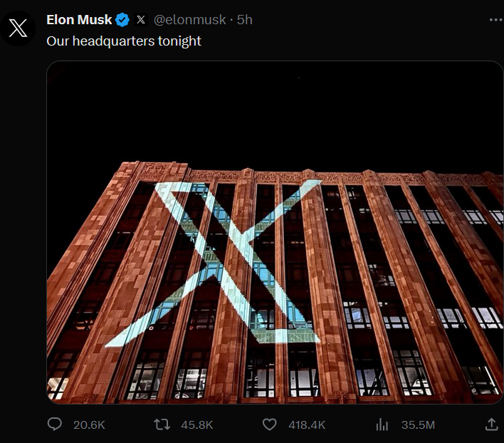Click the tweet text 'Our headquarters tonight'

124,41
